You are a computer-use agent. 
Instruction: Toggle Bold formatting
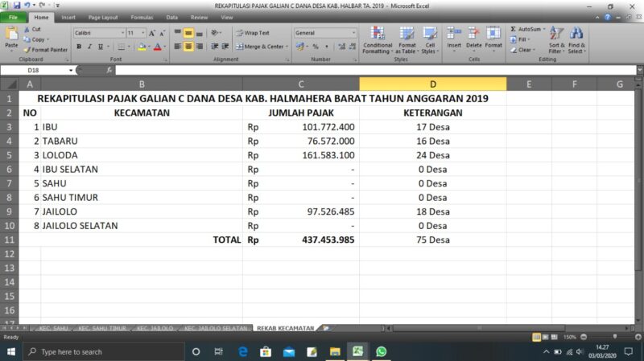[x=79, y=47]
